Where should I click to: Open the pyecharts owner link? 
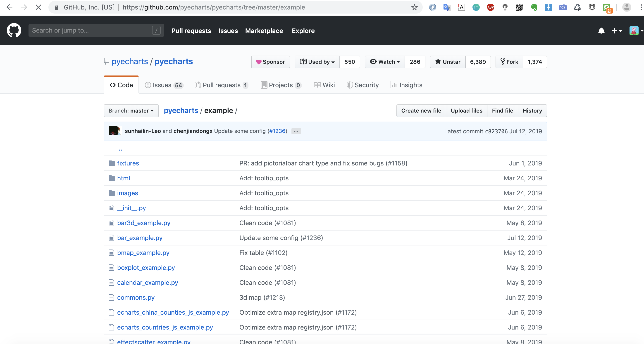130,61
